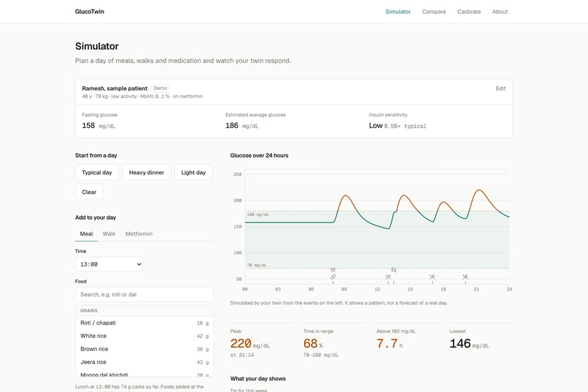Click the 'Glucose over 24 hours' heading

click(x=259, y=155)
